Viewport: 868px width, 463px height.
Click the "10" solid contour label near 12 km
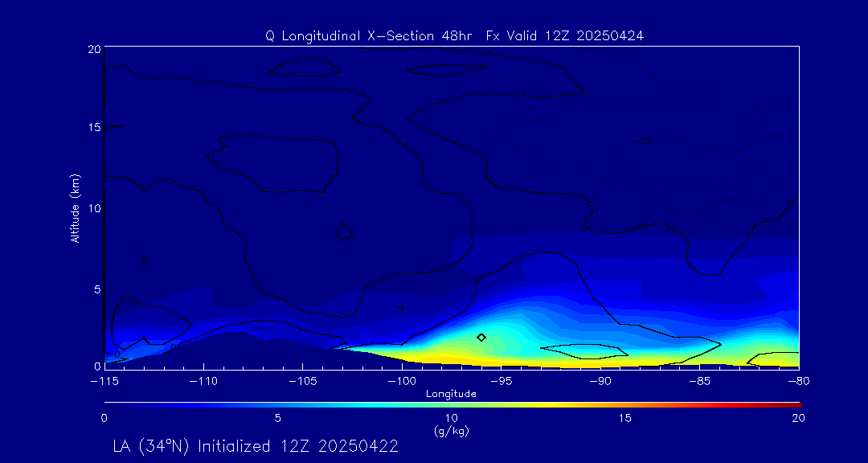click(215, 164)
